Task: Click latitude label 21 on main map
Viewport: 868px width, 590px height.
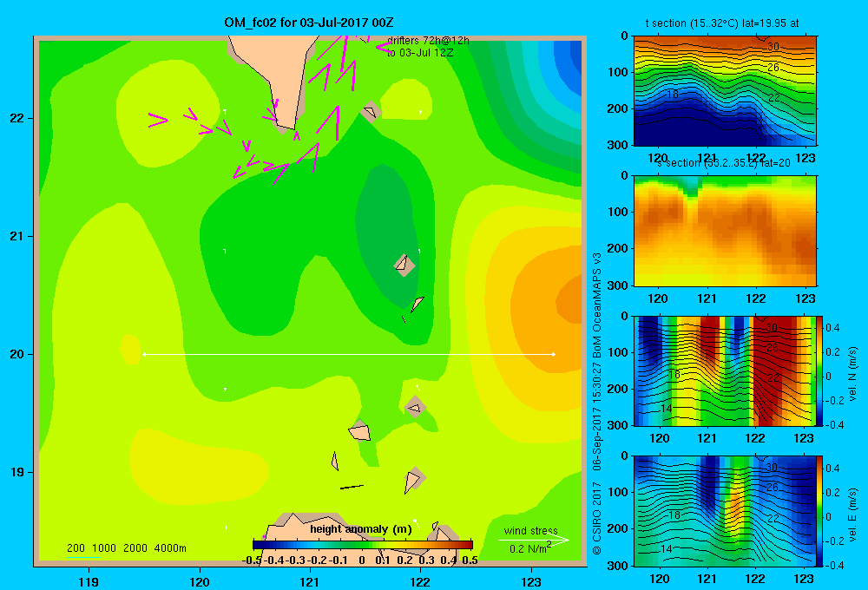Action: (17, 236)
